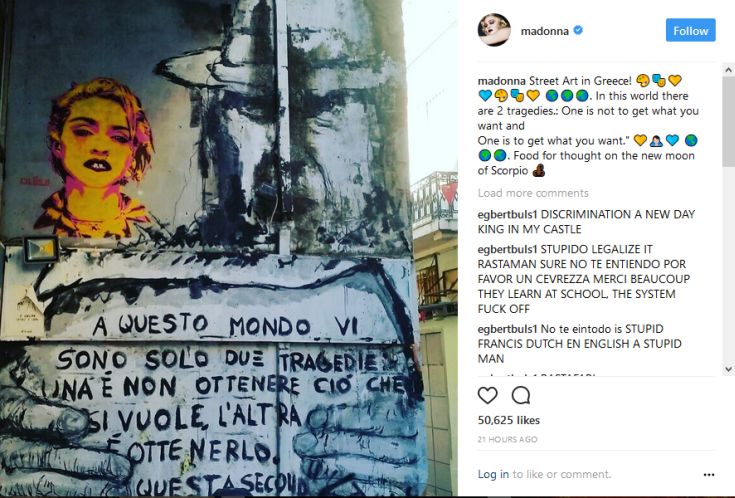
Task: Click the comments scrollbar thumb
Action: [x=728, y=121]
